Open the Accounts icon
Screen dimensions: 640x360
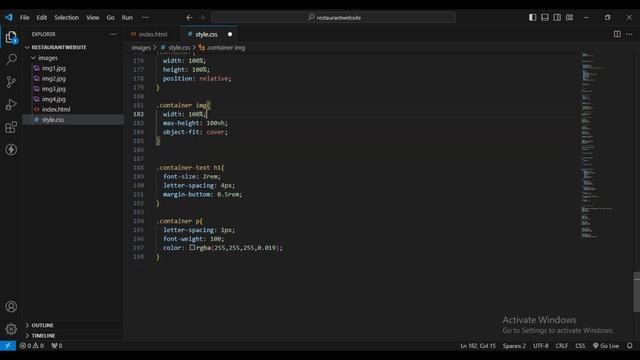11,307
